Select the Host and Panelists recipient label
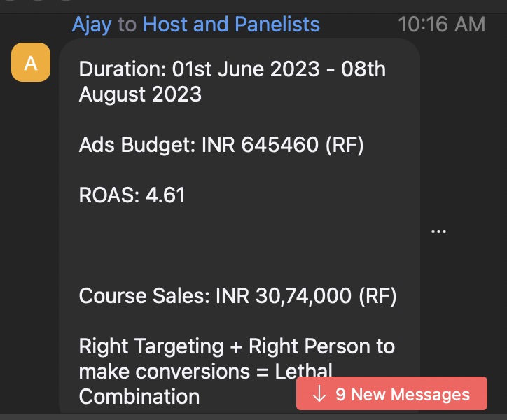Viewport: 507px width, 420px height. (231, 24)
